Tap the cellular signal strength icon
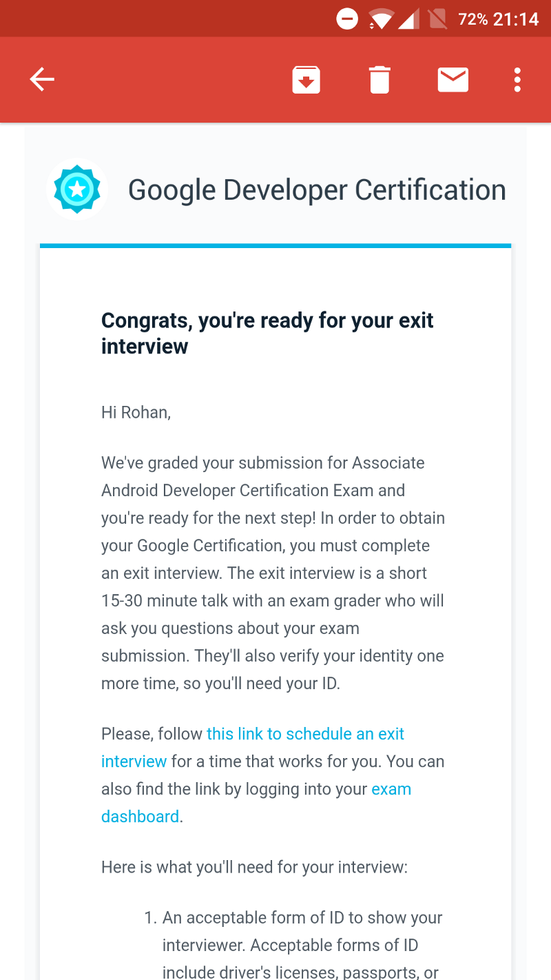 408,19
